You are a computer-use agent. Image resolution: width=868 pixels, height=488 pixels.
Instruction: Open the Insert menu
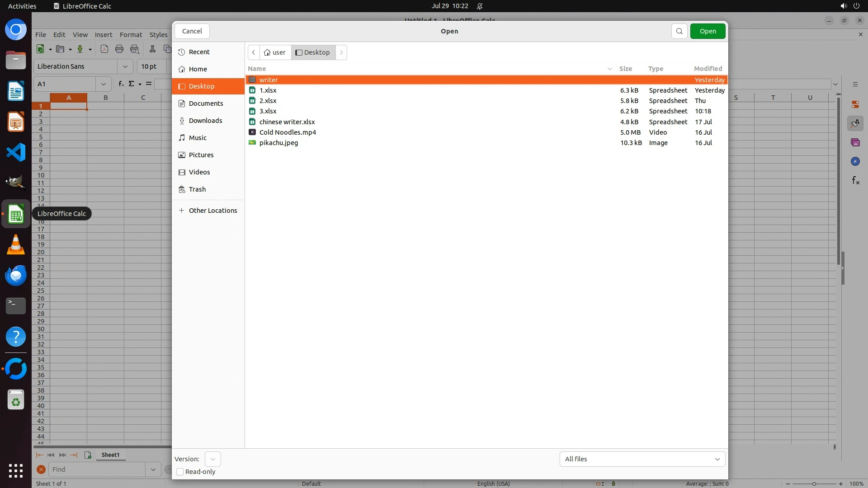click(103, 35)
